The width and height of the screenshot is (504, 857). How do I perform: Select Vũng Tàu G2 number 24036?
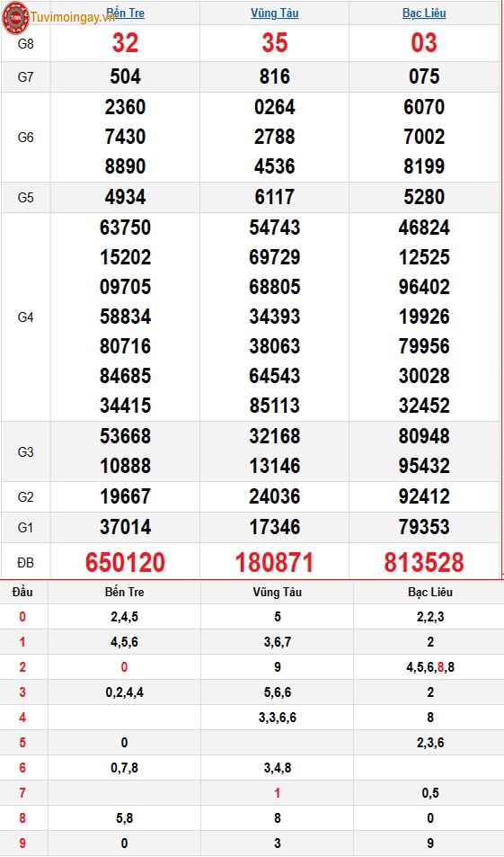tap(275, 496)
